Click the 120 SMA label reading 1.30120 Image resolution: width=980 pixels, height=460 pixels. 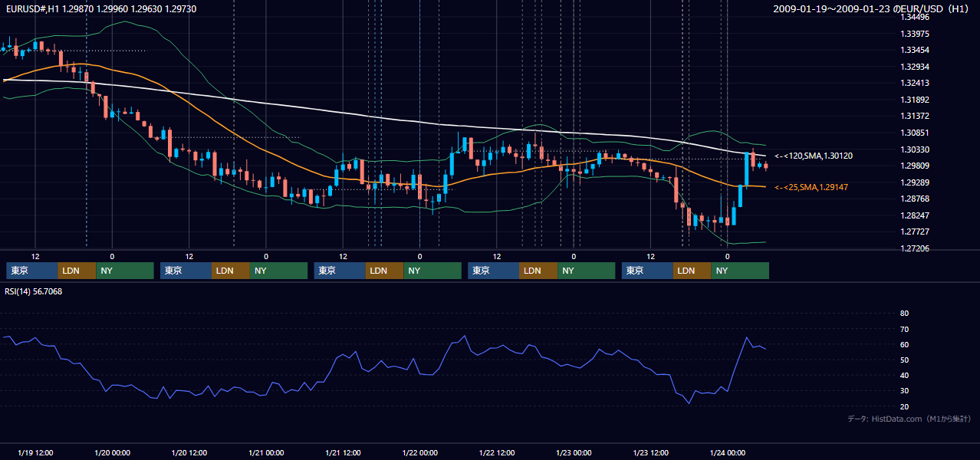coord(814,156)
